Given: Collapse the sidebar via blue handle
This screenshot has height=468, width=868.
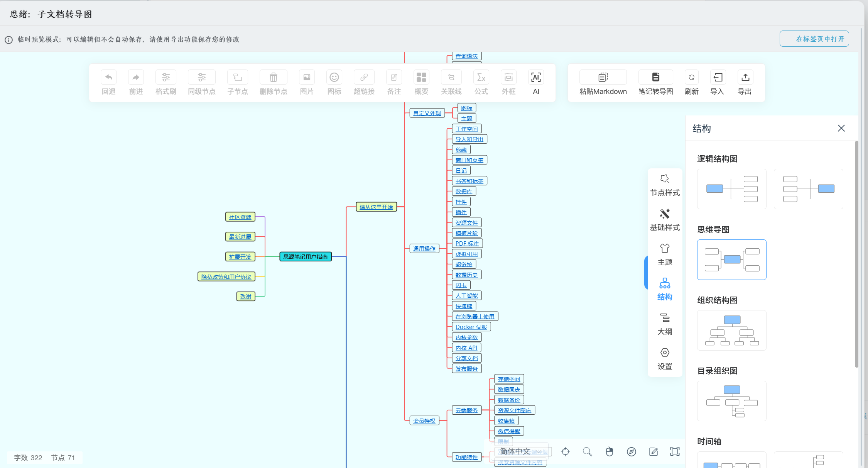Looking at the screenshot, I should coord(646,272).
